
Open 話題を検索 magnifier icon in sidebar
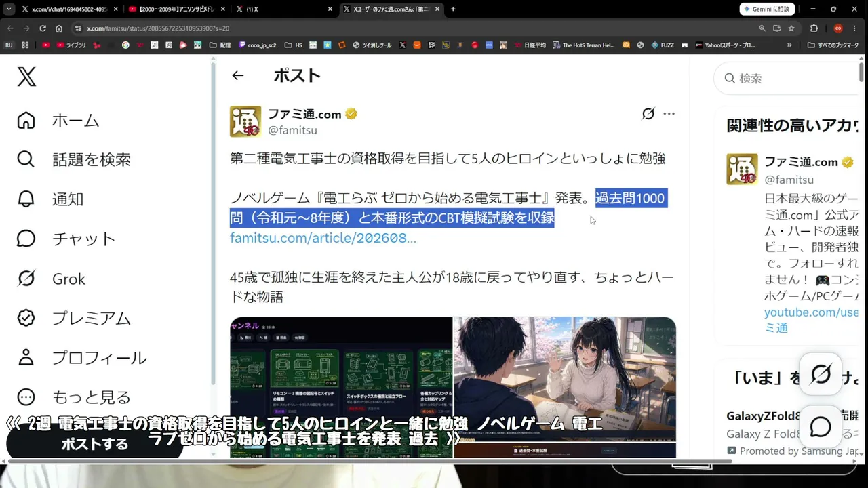[x=26, y=159]
